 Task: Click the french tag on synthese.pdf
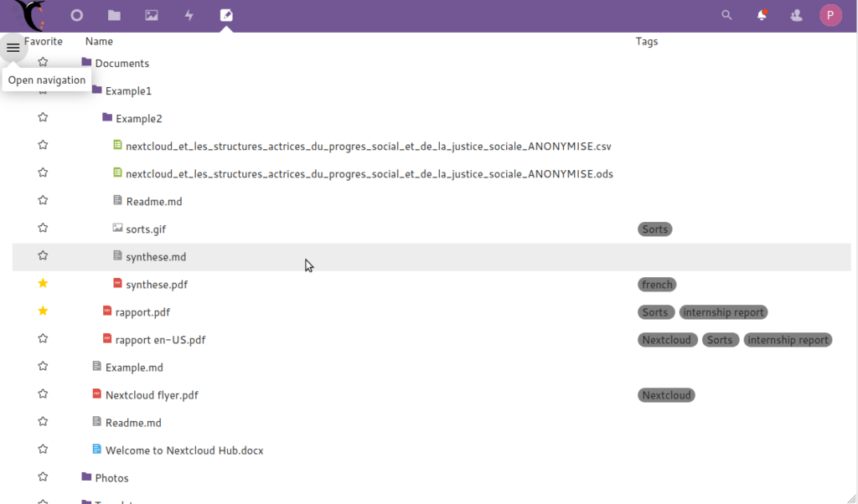click(x=657, y=285)
